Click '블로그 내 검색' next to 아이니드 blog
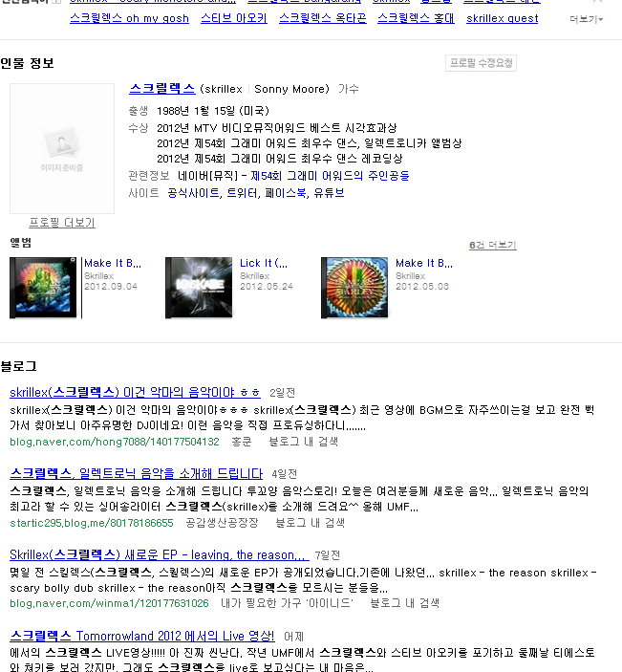This screenshot has width=622, height=672. [404, 603]
